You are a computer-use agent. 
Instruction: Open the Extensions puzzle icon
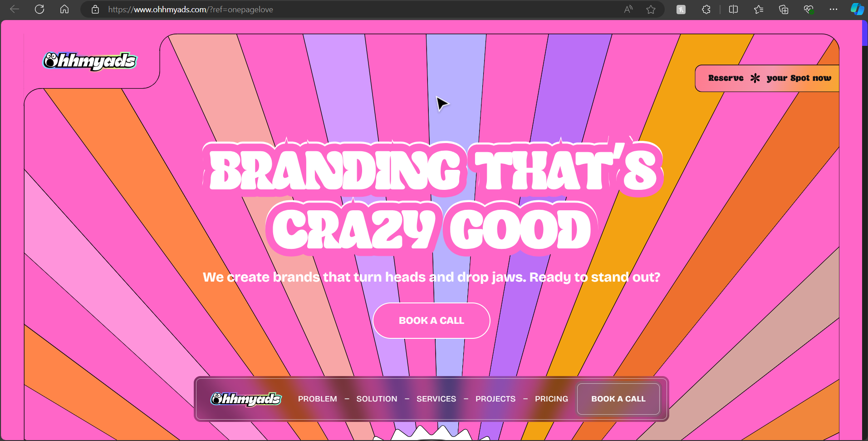(x=706, y=10)
